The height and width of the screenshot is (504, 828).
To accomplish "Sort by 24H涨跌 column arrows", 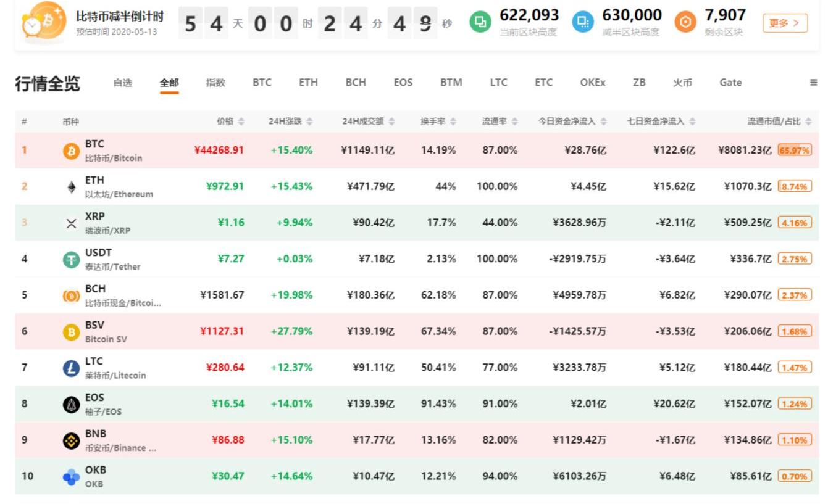I will [x=309, y=122].
